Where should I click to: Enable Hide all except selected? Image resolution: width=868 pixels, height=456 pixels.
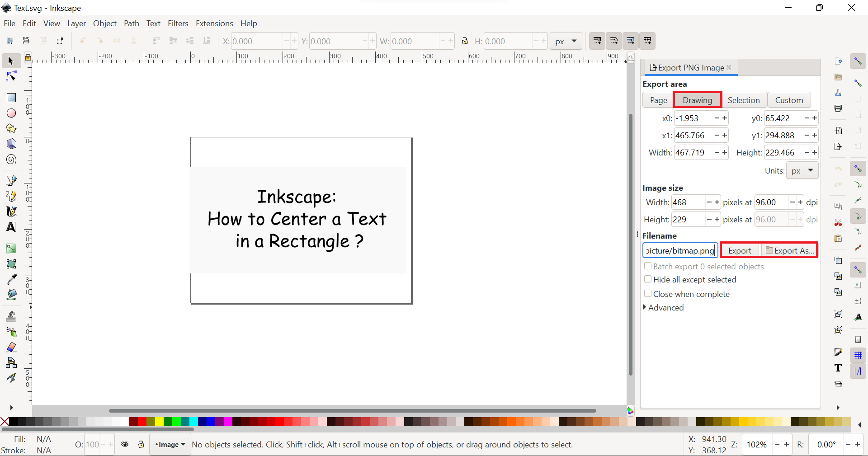648,279
